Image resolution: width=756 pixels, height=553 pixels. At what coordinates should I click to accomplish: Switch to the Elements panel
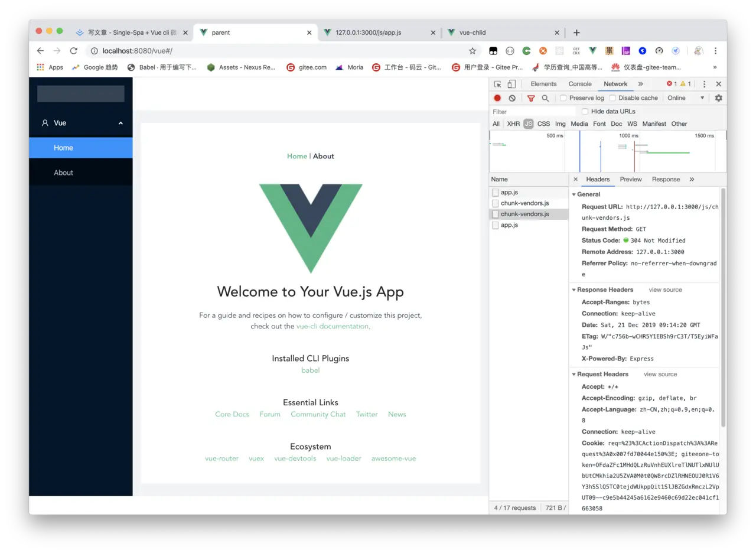pyautogui.click(x=543, y=84)
